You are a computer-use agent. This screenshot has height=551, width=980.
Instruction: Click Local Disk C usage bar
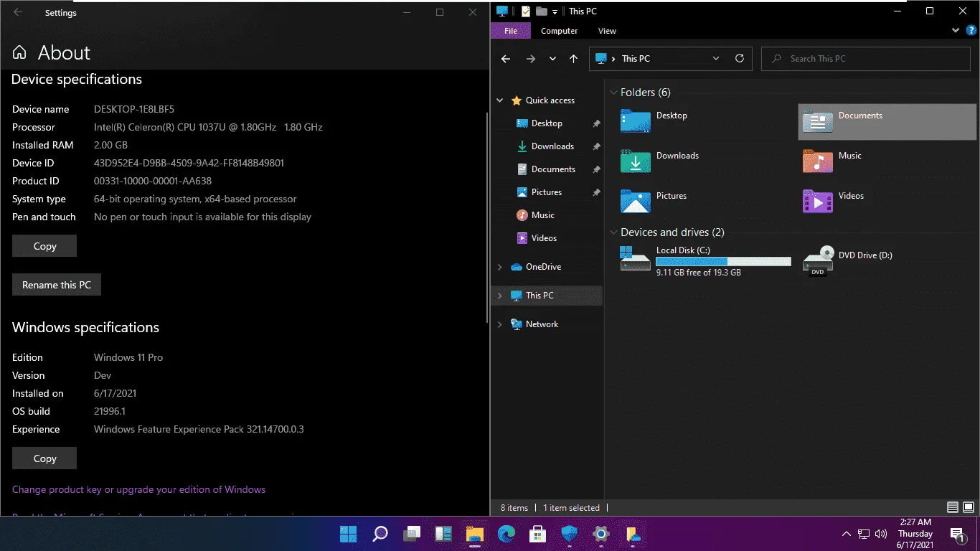[x=723, y=262]
